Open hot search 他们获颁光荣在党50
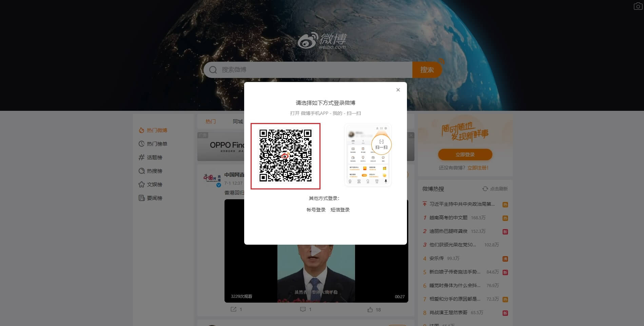The height and width of the screenshot is (326, 644). pos(453,245)
